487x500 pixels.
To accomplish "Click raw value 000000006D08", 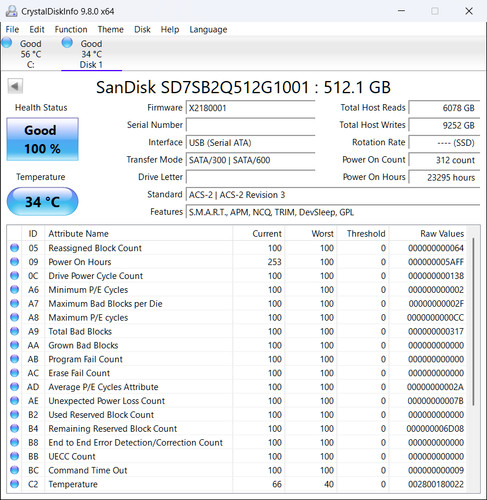I will coord(435,429).
